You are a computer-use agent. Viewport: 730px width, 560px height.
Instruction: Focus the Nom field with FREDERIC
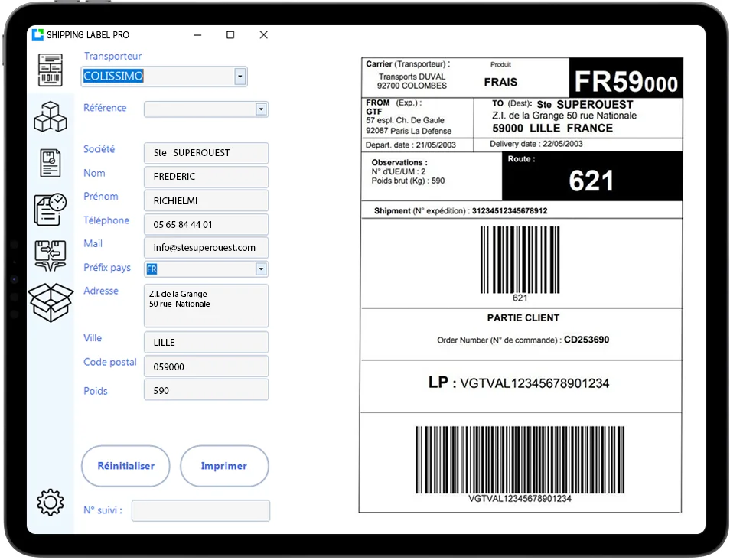(206, 177)
